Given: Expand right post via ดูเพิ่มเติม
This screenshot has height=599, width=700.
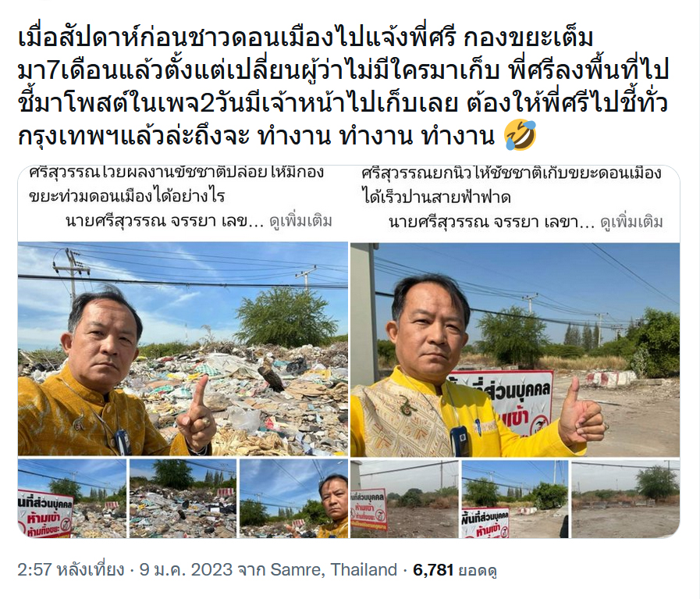Looking at the screenshot, I should pos(631,222).
